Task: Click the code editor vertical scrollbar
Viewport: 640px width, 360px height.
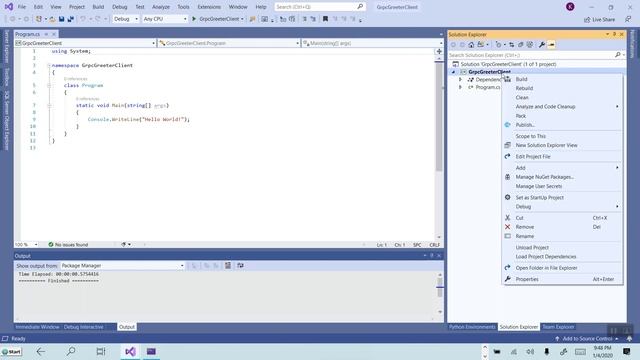Action: coord(439,147)
